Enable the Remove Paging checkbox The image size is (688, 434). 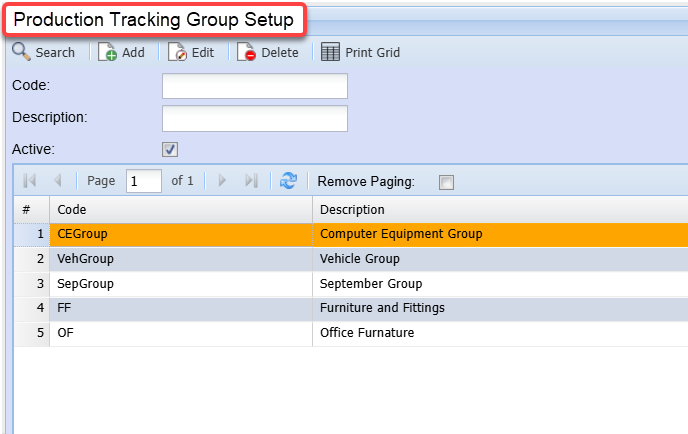(x=447, y=182)
